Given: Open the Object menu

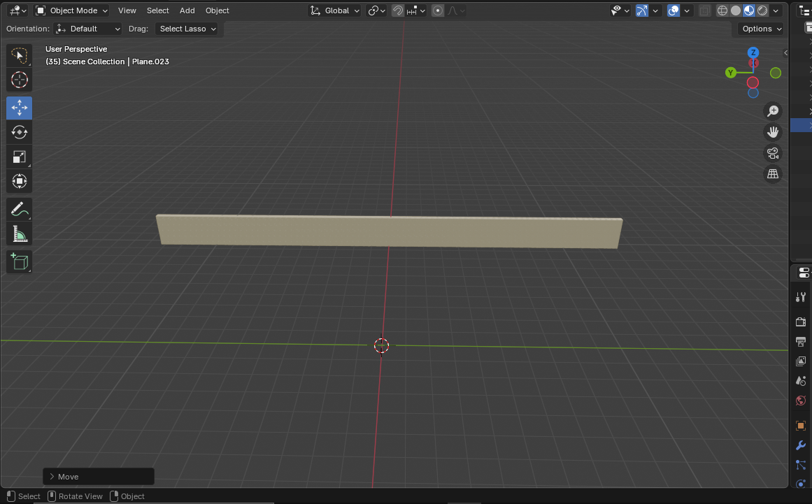Looking at the screenshot, I should pos(217,10).
